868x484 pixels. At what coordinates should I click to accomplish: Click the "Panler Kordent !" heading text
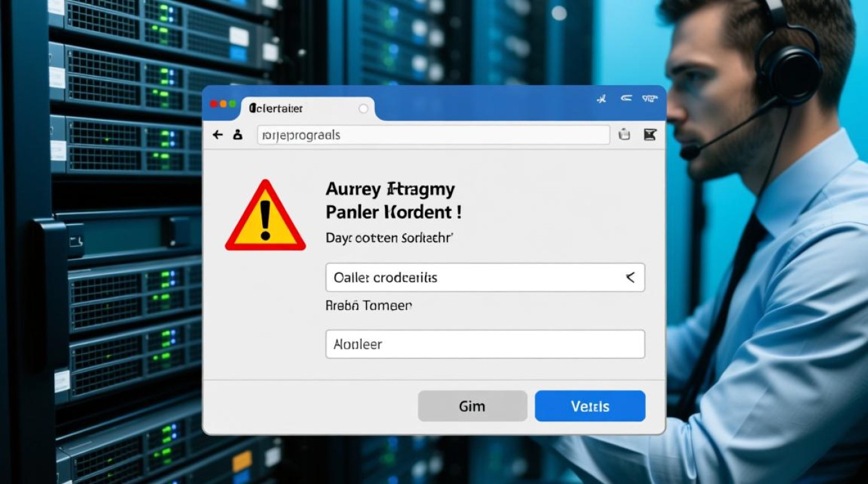393,212
